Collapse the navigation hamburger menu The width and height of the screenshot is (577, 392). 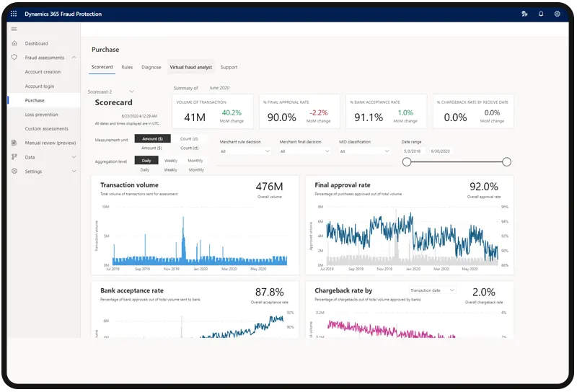coord(14,29)
